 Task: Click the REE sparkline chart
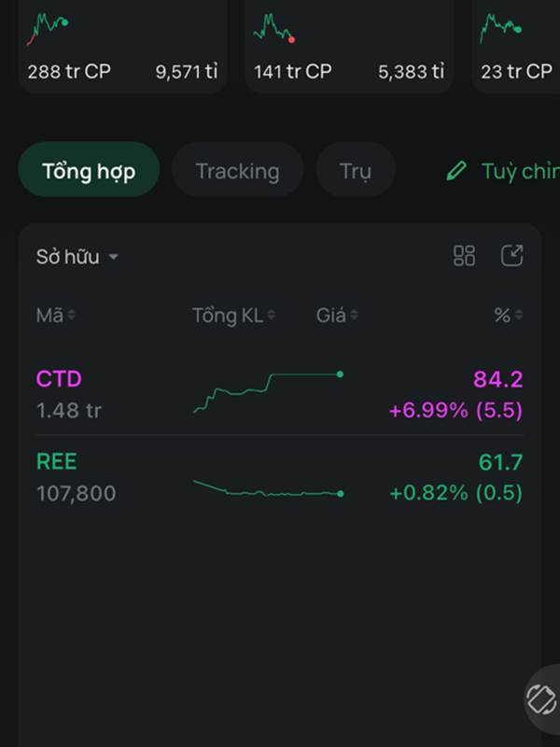268,488
